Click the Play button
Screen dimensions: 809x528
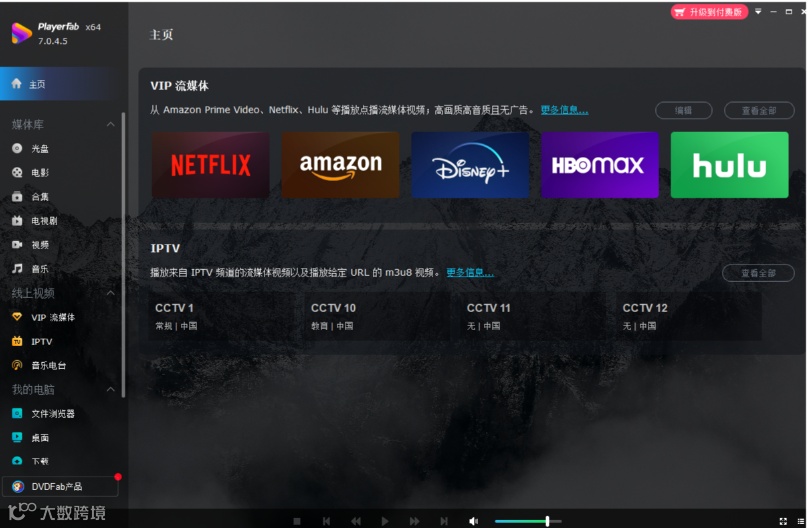tap(385, 521)
